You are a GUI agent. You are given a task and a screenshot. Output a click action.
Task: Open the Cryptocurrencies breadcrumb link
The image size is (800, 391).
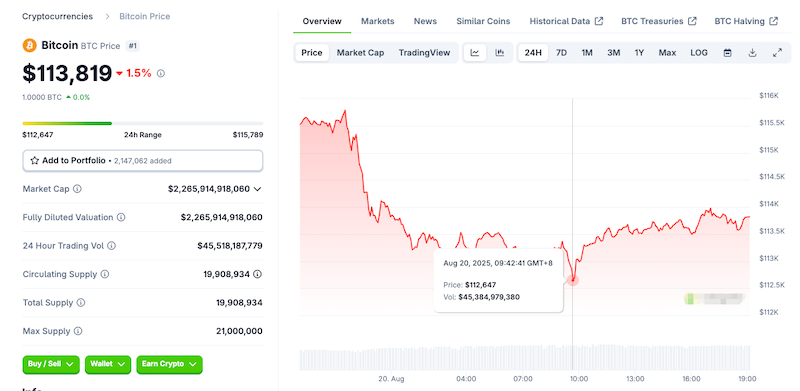[58, 16]
